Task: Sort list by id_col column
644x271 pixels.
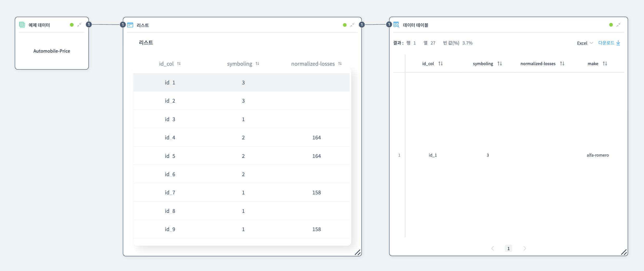Action: coord(179,64)
